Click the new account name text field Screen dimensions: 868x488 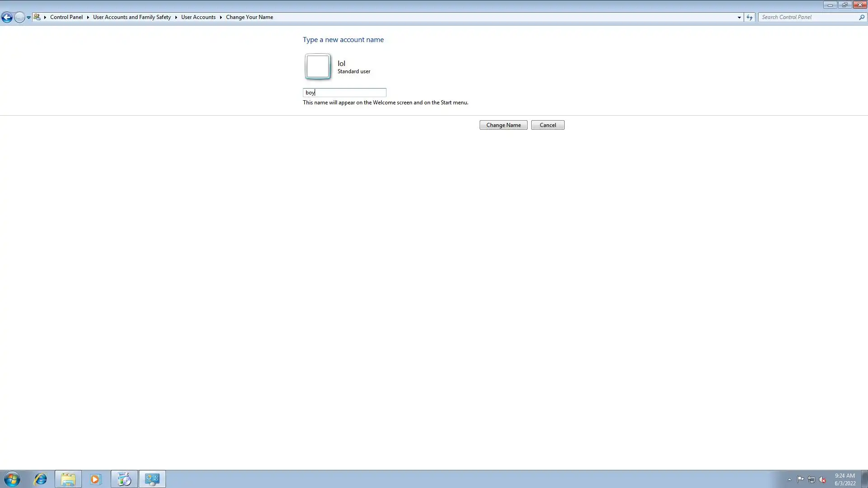click(x=344, y=93)
